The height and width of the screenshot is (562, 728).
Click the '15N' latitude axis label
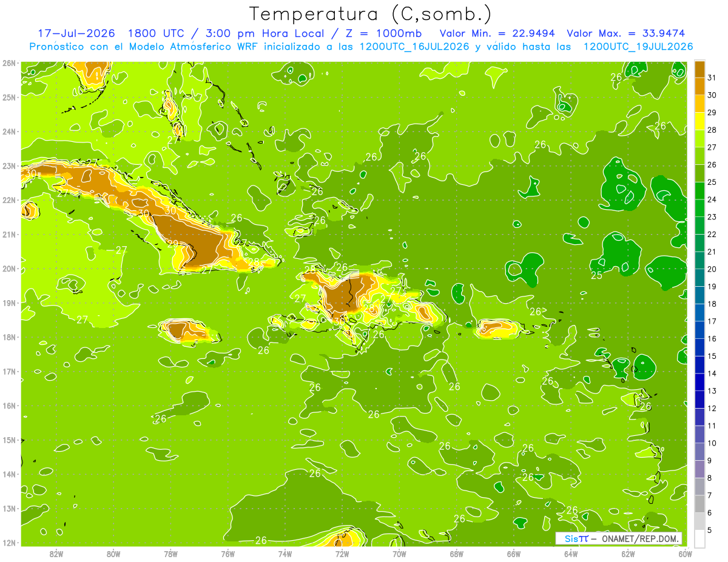click(8, 440)
